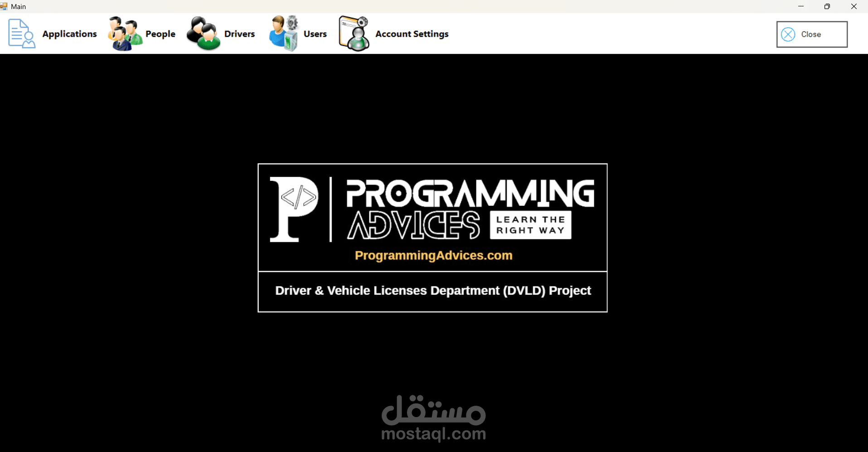Click the People label
The height and width of the screenshot is (452, 868).
[x=160, y=34]
